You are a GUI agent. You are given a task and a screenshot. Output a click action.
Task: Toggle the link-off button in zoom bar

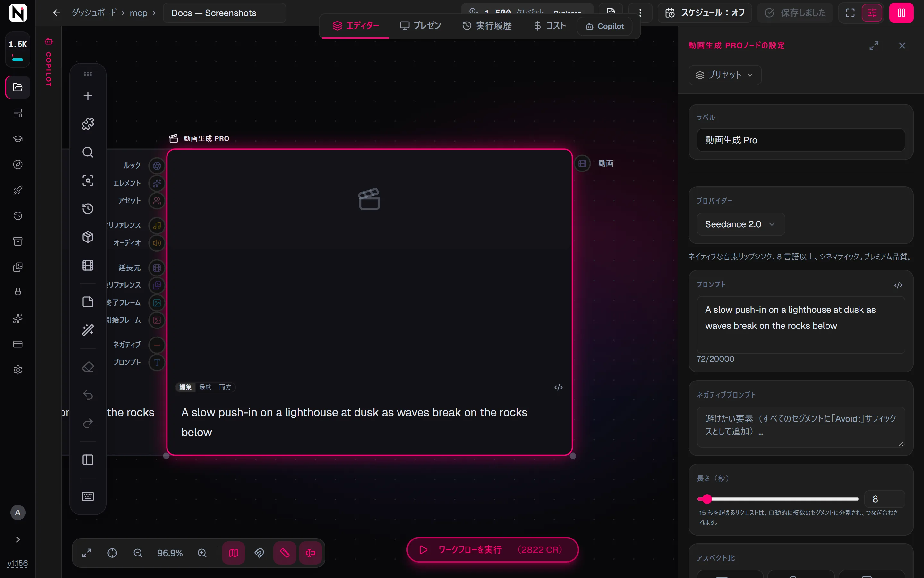tap(259, 553)
